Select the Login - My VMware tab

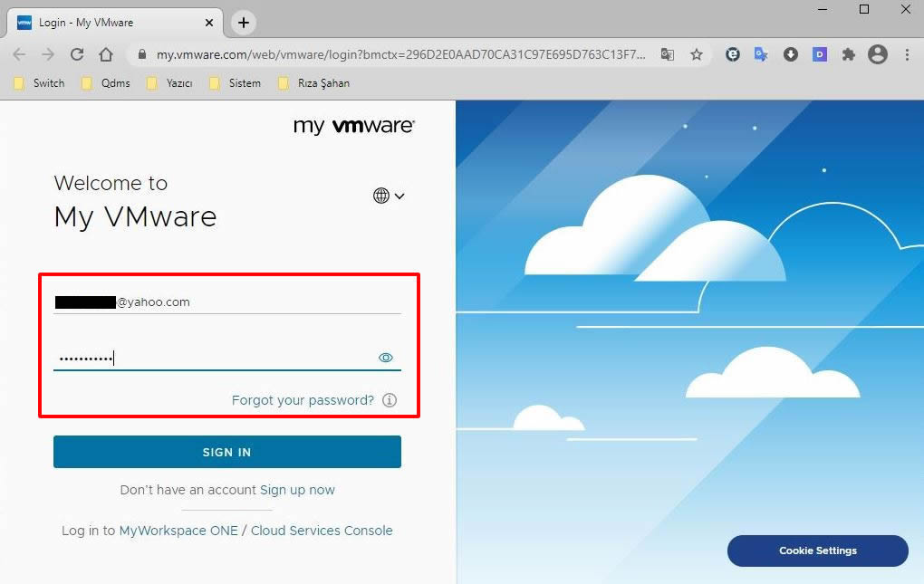pos(115,23)
